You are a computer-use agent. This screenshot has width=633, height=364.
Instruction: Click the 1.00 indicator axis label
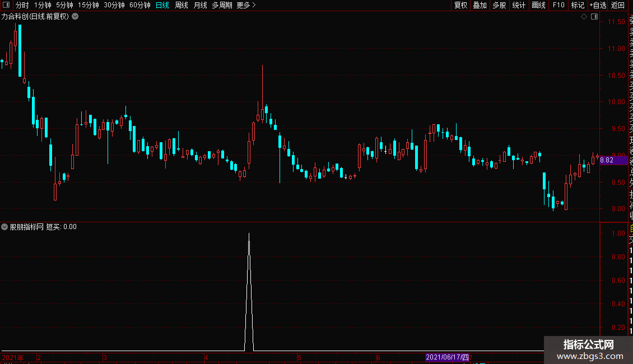[618, 234]
